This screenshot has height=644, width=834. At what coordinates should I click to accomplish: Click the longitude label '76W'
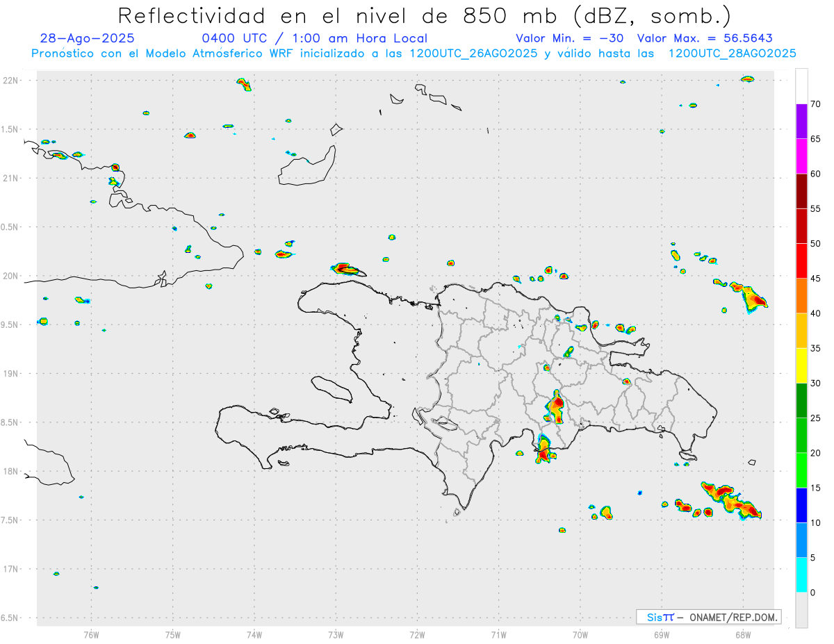point(91,634)
